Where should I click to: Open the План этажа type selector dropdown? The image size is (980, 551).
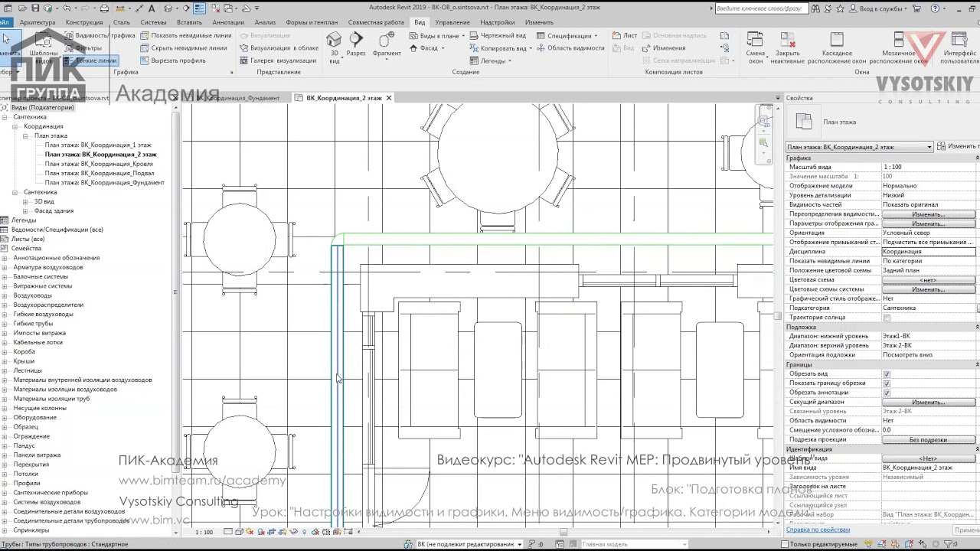pos(859,147)
